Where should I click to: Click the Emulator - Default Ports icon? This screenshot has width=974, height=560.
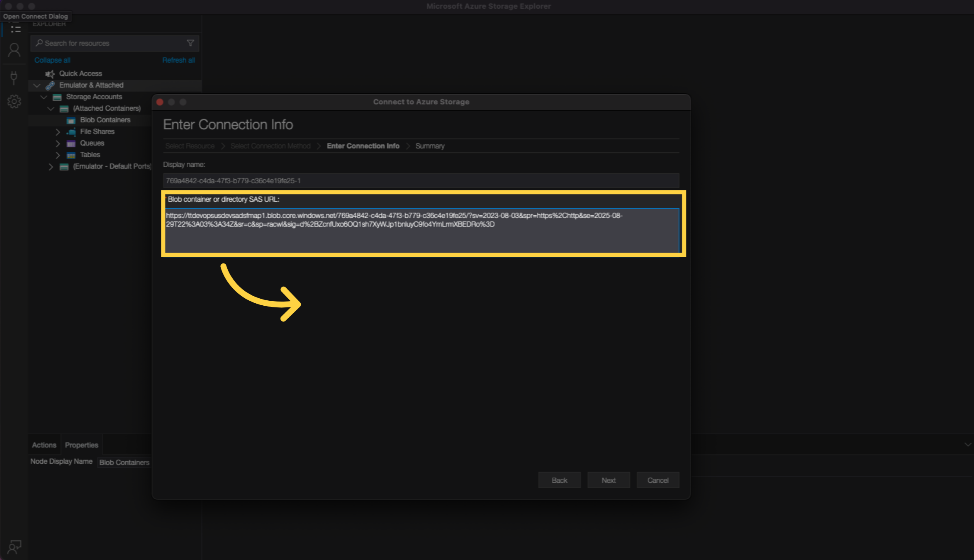click(x=64, y=167)
